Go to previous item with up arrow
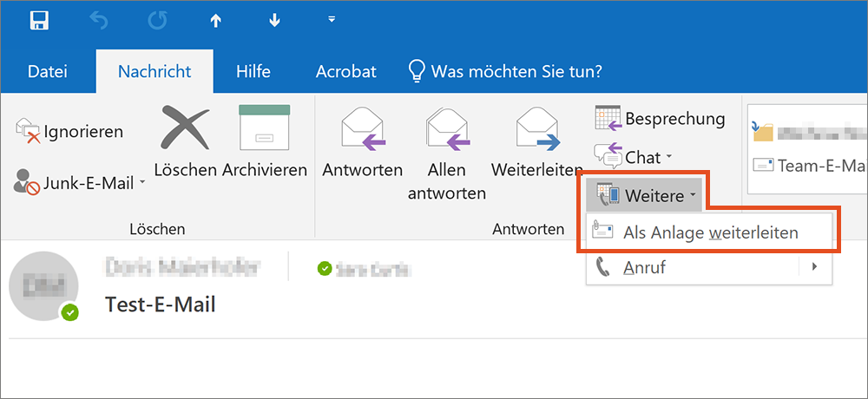Image resolution: width=868 pixels, height=399 pixels. pos(216,21)
